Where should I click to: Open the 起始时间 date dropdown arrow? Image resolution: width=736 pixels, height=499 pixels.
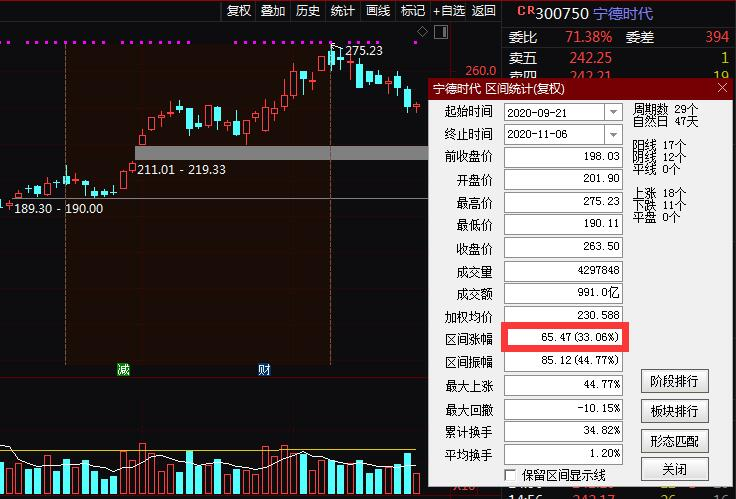click(613, 112)
